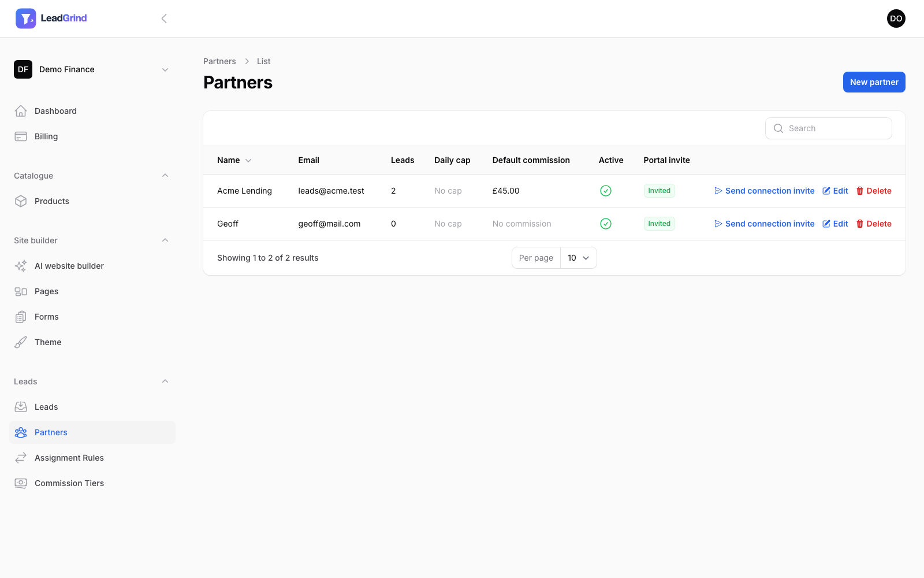Click the Partners breadcrumb link
The height and width of the screenshot is (578, 924).
219,61
